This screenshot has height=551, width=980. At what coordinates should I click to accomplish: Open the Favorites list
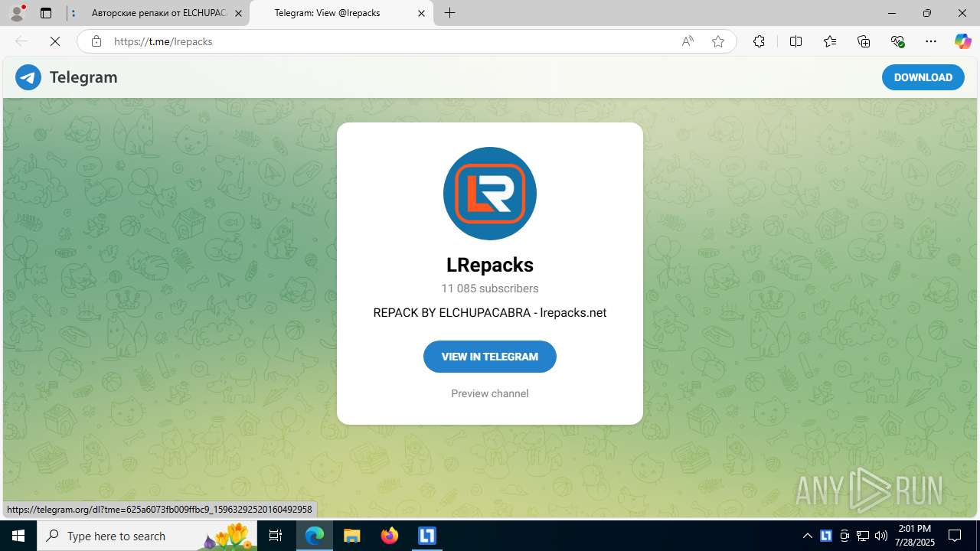pyautogui.click(x=830, y=41)
